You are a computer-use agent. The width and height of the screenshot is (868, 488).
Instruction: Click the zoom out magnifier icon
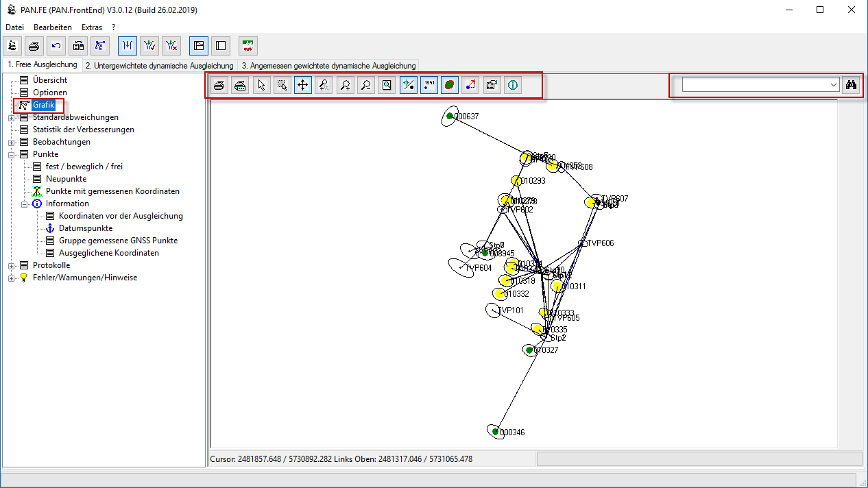click(366, 86)
